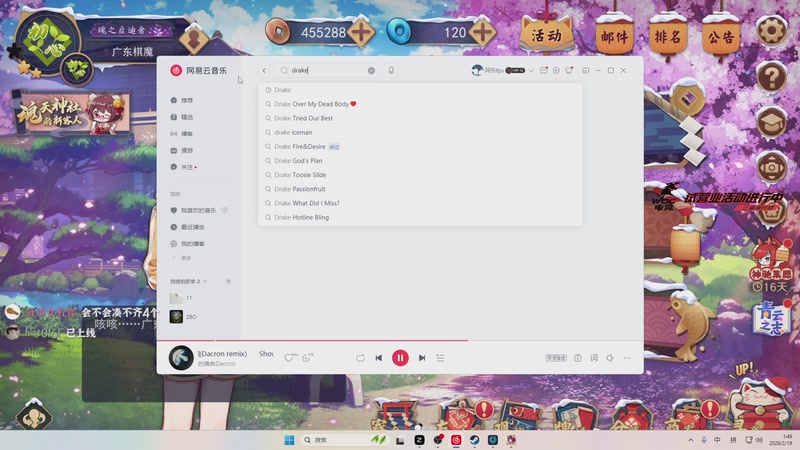800x450 pixels.
Task: Skip to the next track
Action: pyautogui.click(x=422, y=358)
